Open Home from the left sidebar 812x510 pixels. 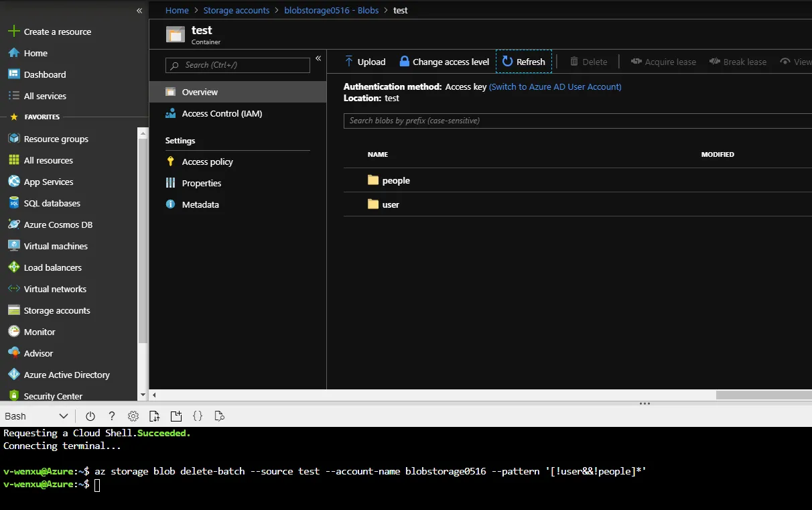tap(36, 53)
